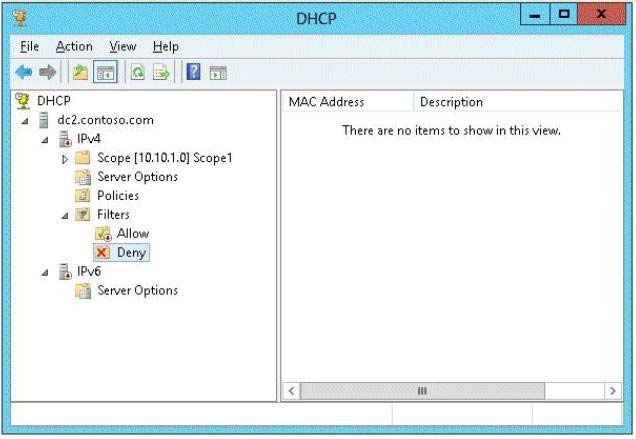This screenshot has height=439, width=636.
Task: Collapse the IPv6 node
Action: click(x=45, y=273)
